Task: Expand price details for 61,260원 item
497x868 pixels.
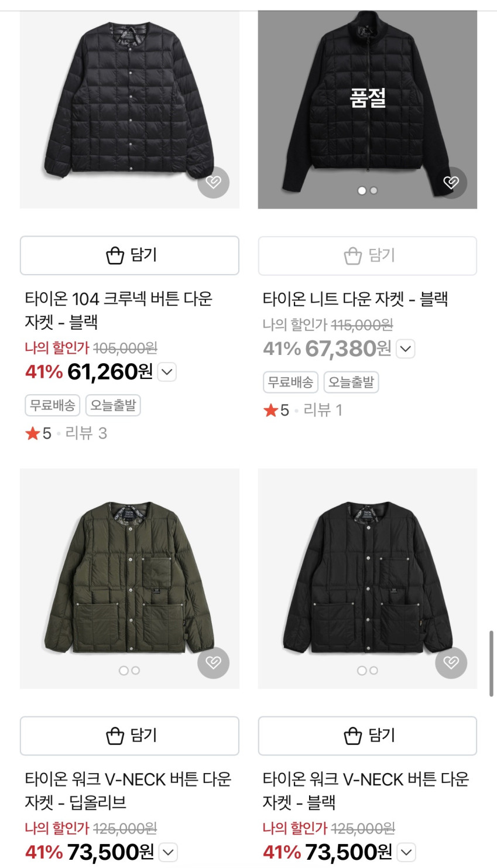Action: pos(167,372)
